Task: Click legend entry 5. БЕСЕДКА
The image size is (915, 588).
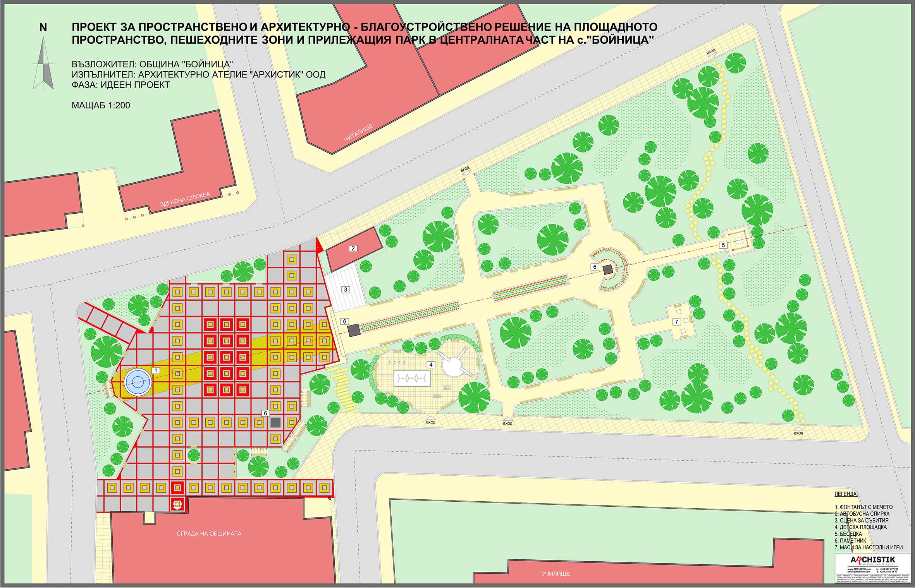Action: (848, 534)
